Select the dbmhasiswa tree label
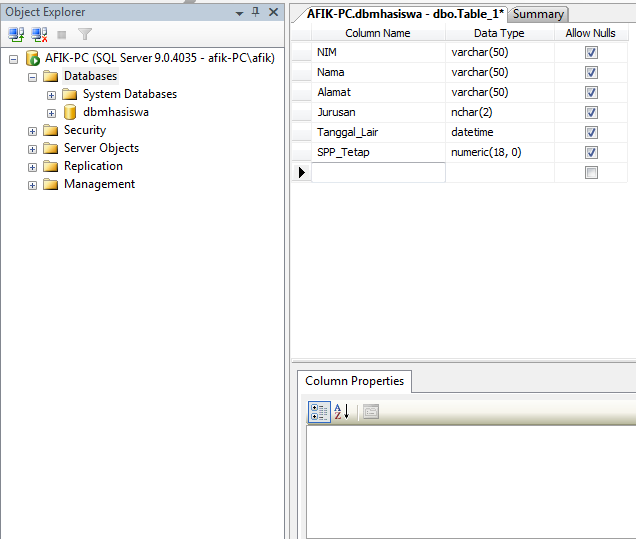 (x=116, y=112)
